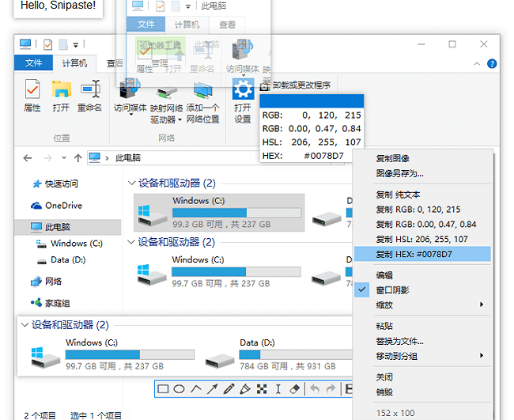Open 打开设置 gear icon in ribbon
The width and height of the screenshot is (514, 420).
point(242,102)
